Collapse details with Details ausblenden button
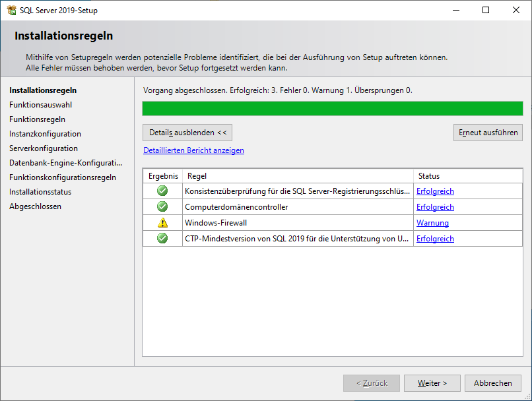 [x=187, y=133]
